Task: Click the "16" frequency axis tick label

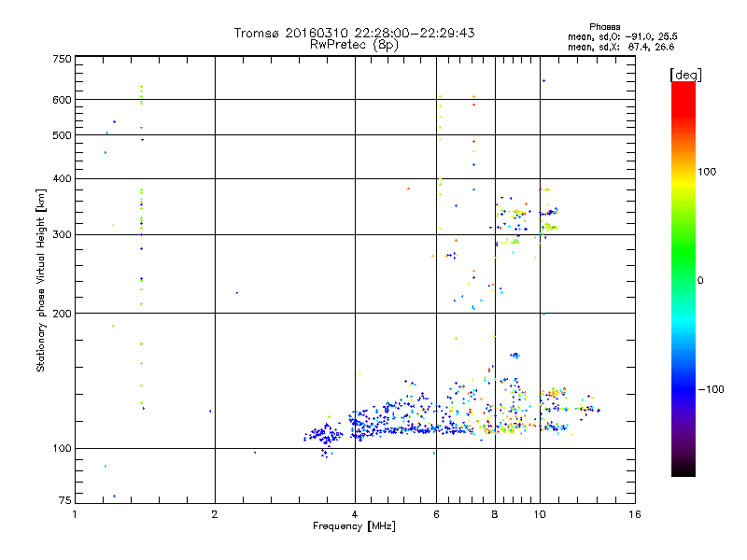Action: click(635, 514)
